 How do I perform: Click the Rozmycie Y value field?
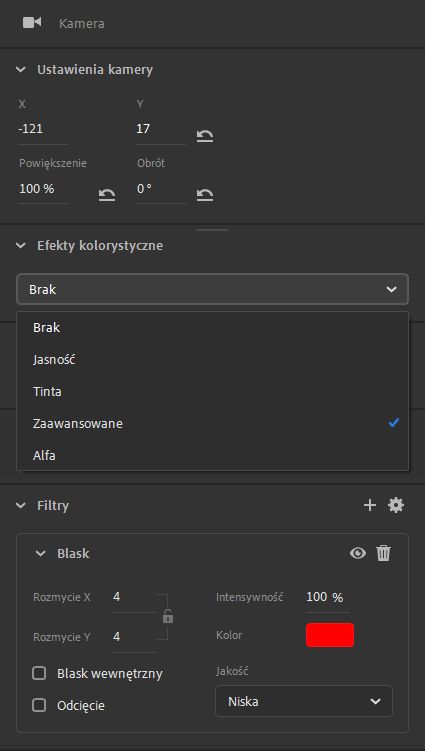134,637
